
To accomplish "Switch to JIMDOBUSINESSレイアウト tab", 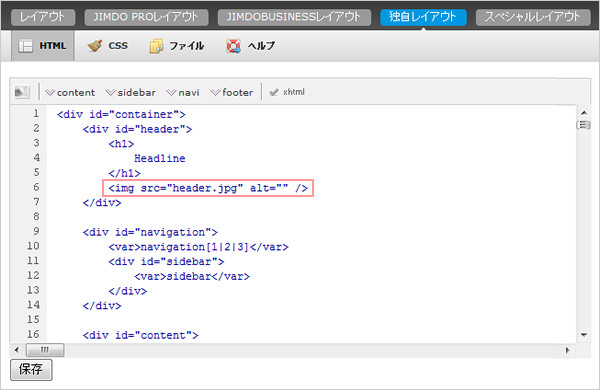I will tap(294, 17).
